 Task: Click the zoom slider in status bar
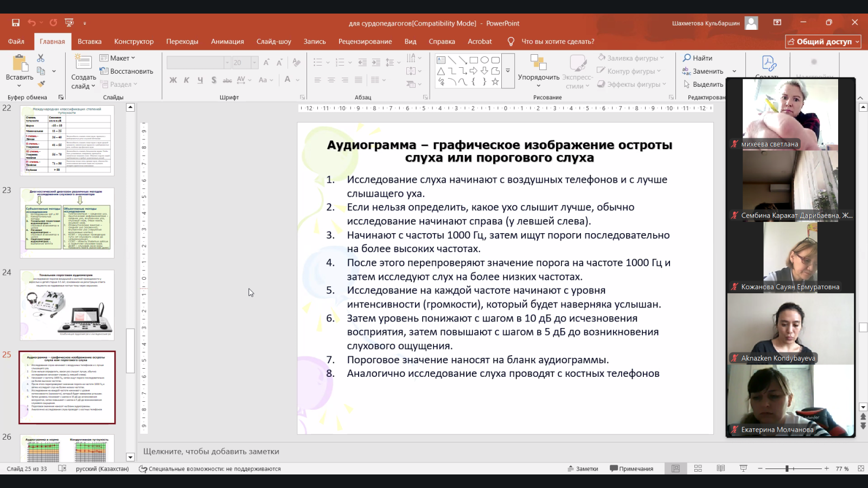coord(787,468)
